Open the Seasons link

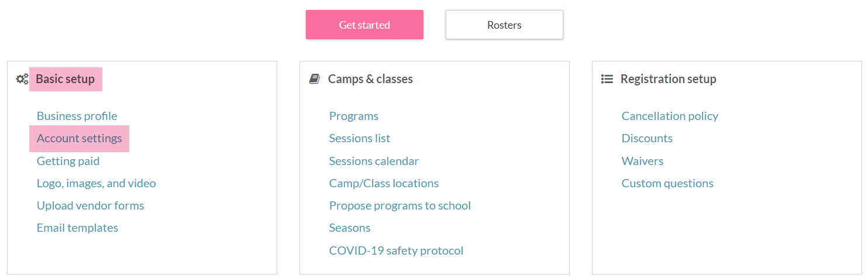[350, 228]
